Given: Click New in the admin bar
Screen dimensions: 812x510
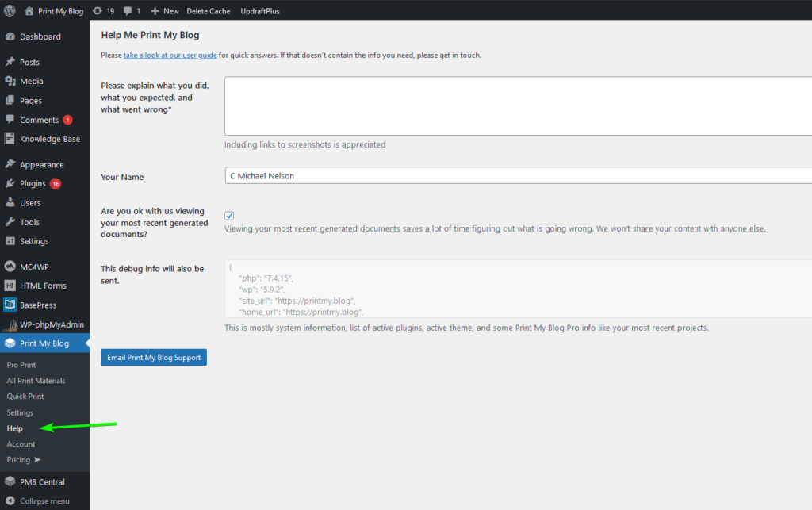Looking at the screenshot, I should (171, 11).
